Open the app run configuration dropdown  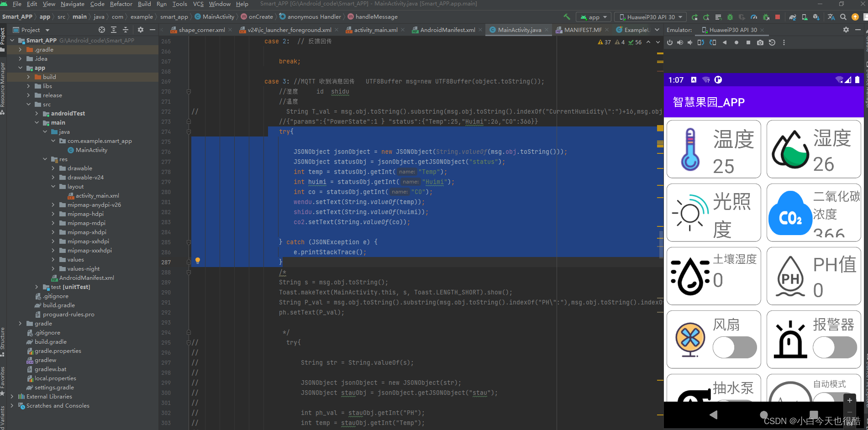pos(593,16)
